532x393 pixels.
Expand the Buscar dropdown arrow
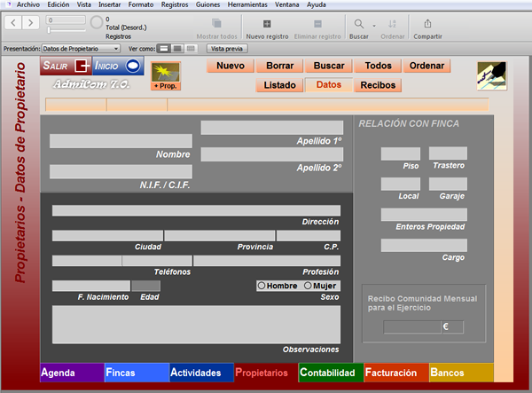[x=374, y=26]
